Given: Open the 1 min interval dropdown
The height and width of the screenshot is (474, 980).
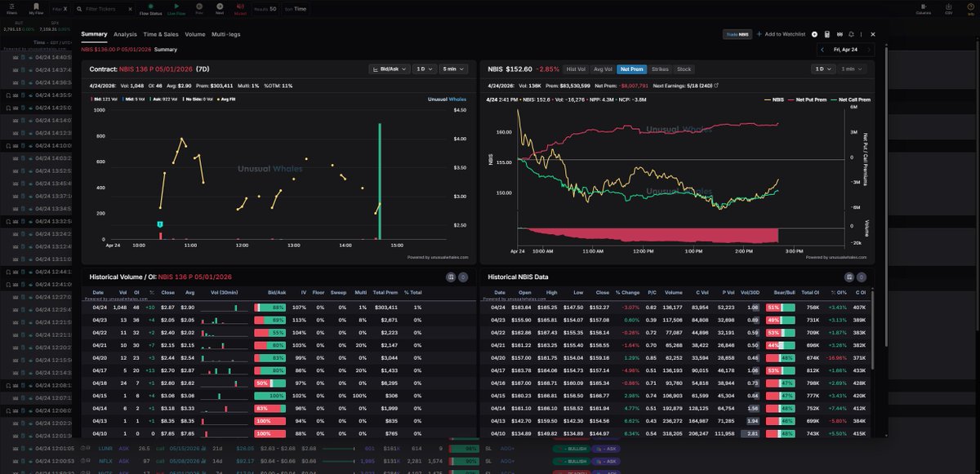Looking at the screenshot, I should coord(853,69).
